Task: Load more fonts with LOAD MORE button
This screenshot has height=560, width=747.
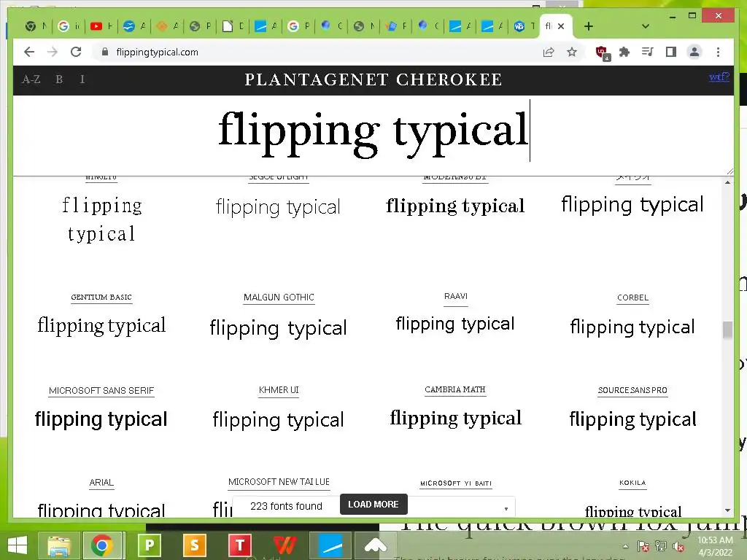Action: tap(373, 505)
